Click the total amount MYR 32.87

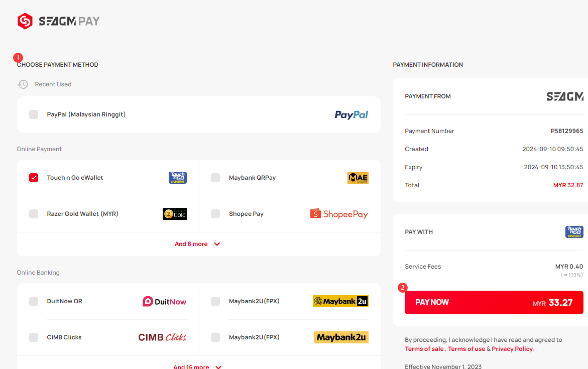pyautogui.click(x=568, y=185)
